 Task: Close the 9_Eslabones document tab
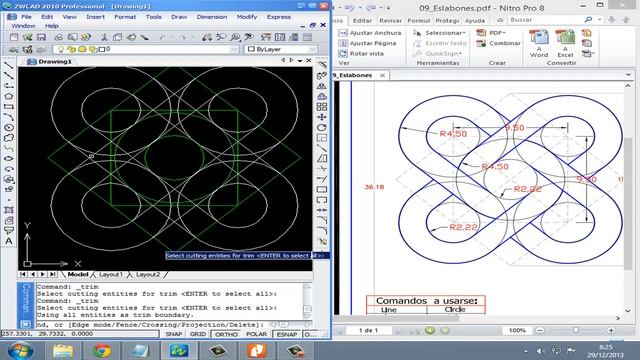[382, 75]
